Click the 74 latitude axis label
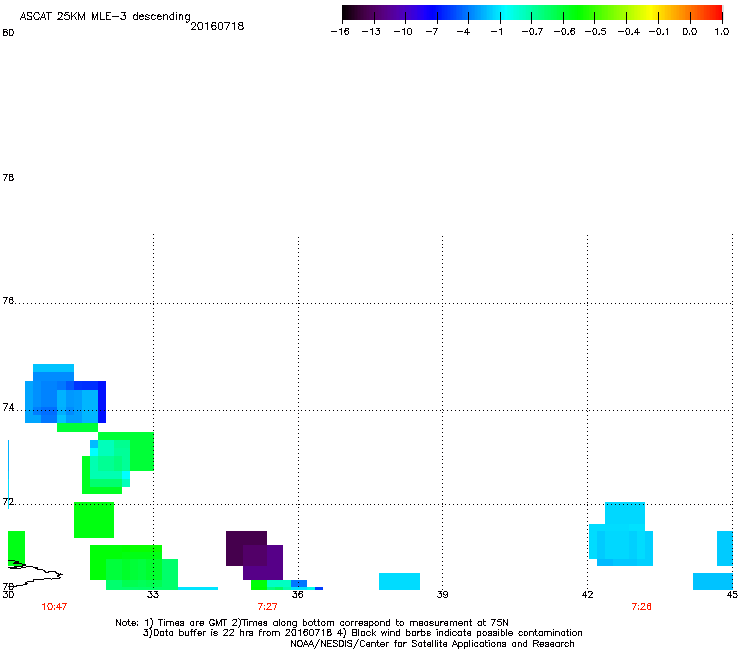 [8, 407]
